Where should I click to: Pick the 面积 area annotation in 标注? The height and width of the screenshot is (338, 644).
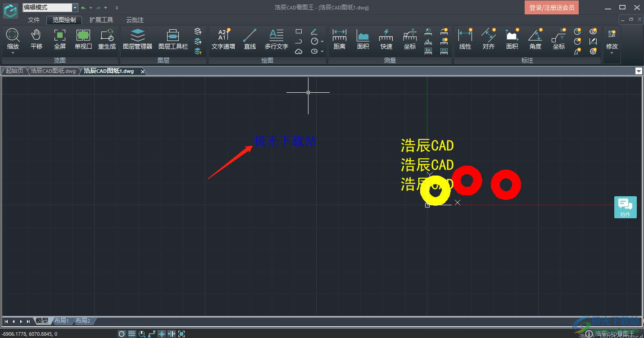(x=512, y=39)
